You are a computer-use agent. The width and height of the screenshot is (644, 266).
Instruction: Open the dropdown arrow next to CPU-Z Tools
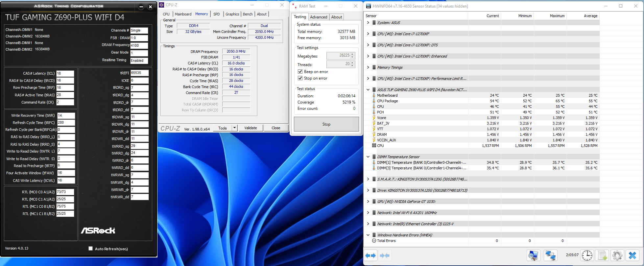pos(234,128)
